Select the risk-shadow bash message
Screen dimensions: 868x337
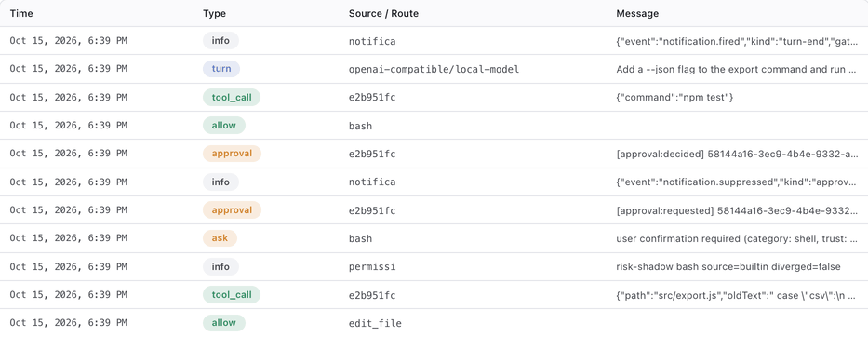pos(728,266)
